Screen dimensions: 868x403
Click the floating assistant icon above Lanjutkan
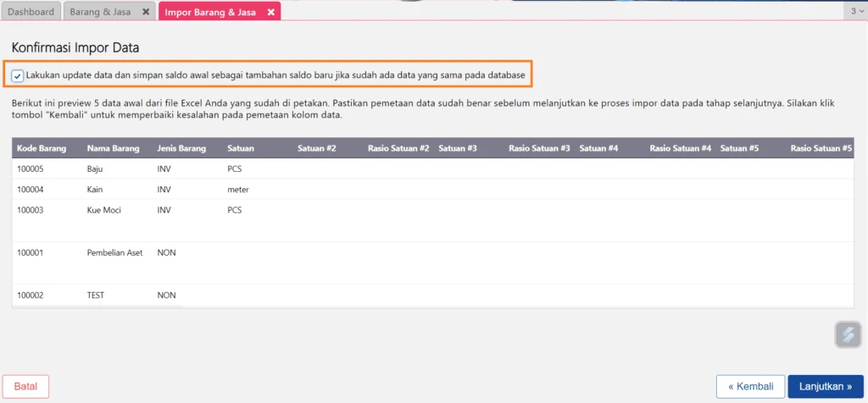[x=847, y=334]
